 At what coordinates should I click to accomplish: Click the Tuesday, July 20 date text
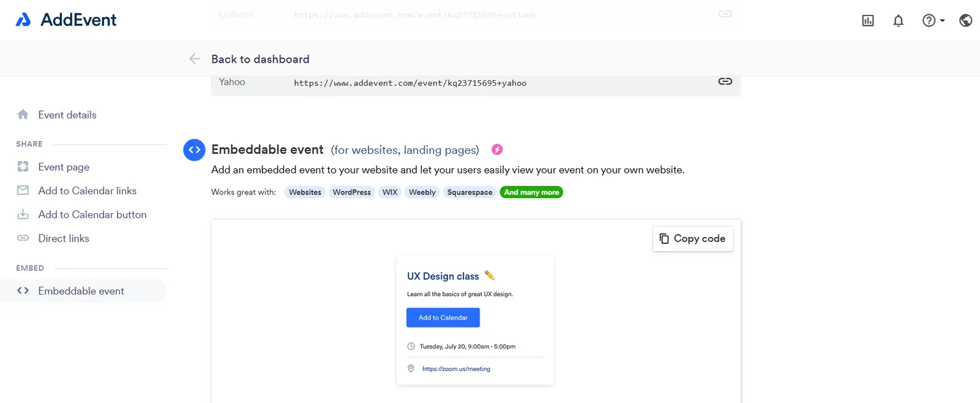pos(468,346)
